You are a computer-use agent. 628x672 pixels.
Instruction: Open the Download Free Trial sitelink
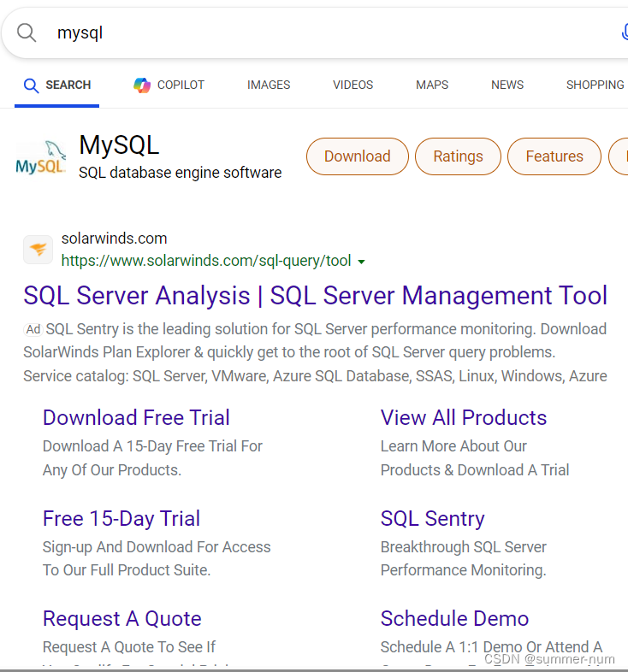pyautogui.click(x=136, y=417)
